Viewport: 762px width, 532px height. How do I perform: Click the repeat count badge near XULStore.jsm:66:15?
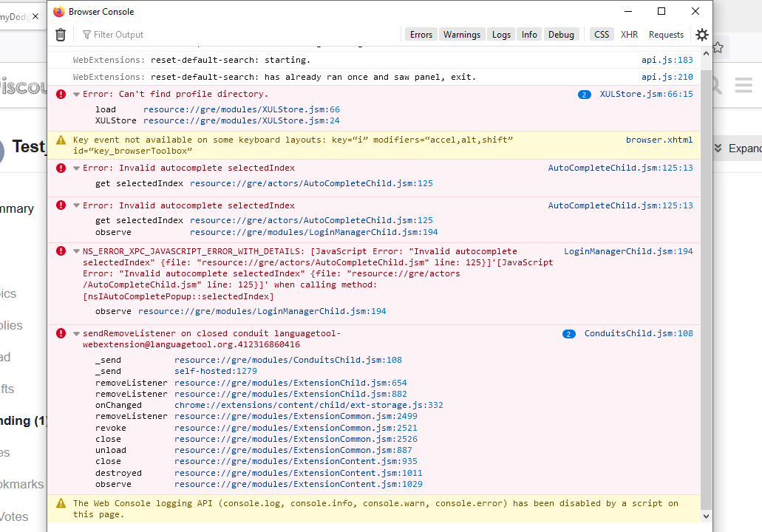click(x=584, y=95)
